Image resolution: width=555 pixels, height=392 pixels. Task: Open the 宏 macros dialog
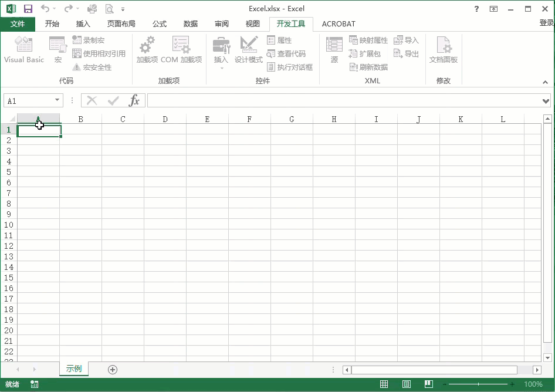pyautogui.click(x=57, y=49)
